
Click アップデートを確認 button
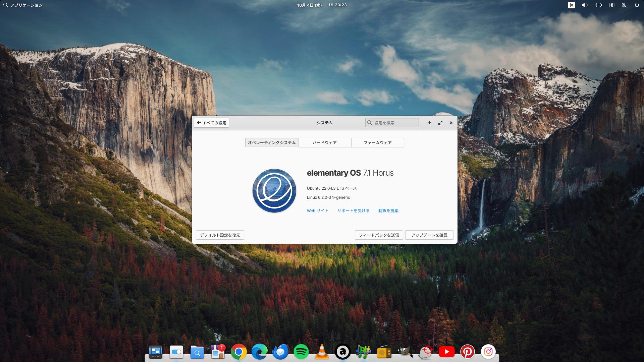point(429,235)
